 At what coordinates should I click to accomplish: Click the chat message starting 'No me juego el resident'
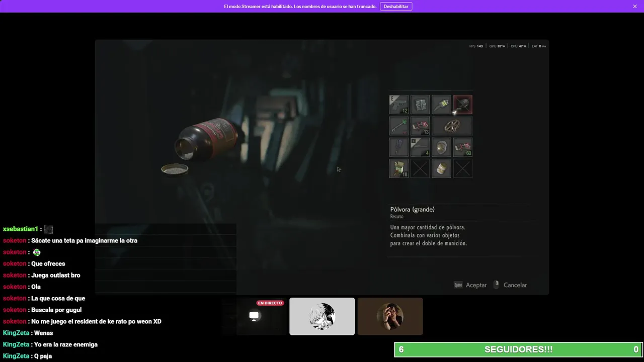point(96,322)
